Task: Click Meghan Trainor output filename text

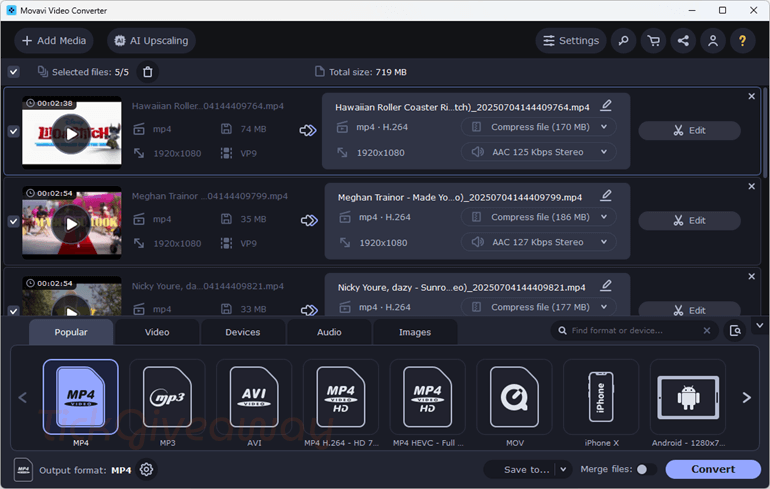Action: click(460, 197)
